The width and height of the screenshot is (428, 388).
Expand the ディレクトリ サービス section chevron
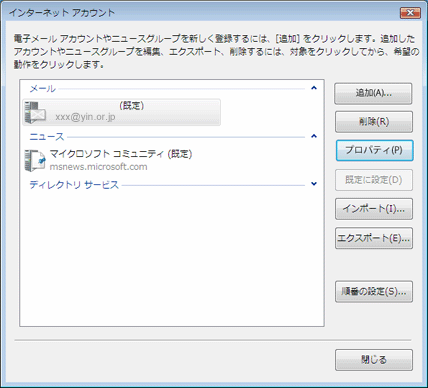pos(314,184)
